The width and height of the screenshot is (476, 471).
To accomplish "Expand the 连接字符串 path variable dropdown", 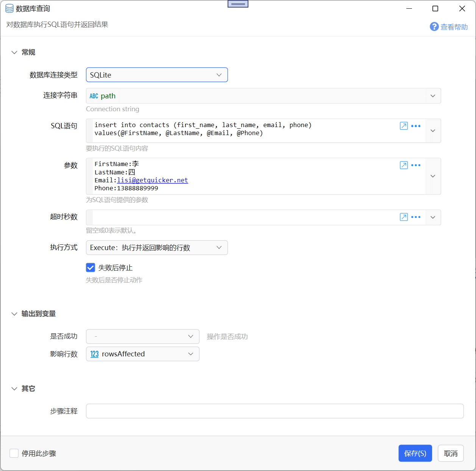I will tap(433, 96).
